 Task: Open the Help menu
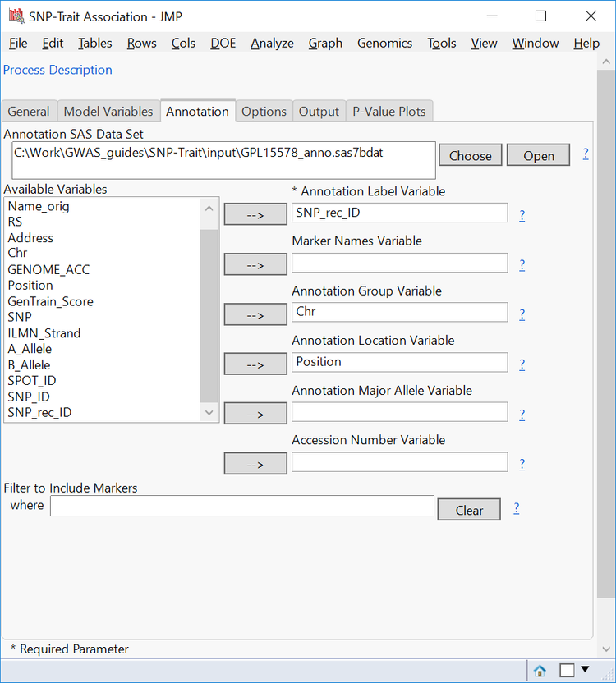pyautogui.click(x=586, y=44)
